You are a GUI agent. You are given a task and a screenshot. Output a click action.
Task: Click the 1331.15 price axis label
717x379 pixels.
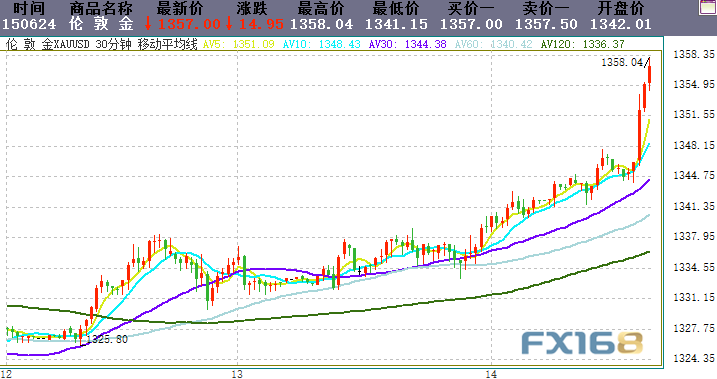[693, 297]
